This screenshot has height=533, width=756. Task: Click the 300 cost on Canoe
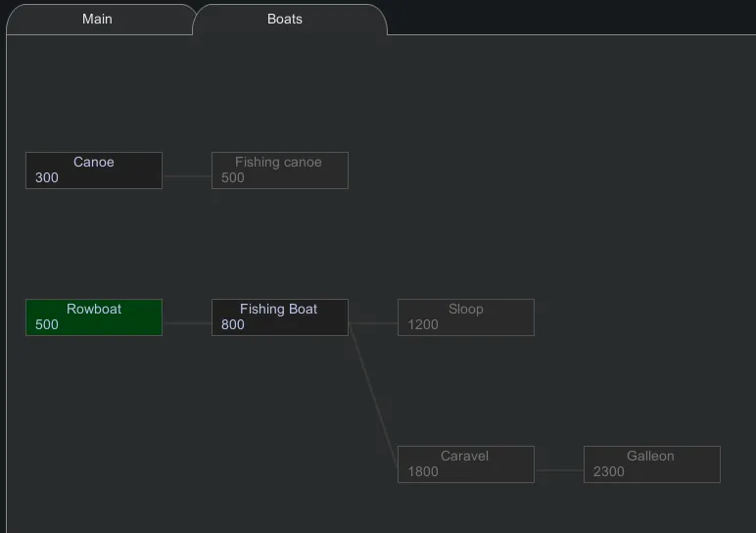tap(47, 178)
